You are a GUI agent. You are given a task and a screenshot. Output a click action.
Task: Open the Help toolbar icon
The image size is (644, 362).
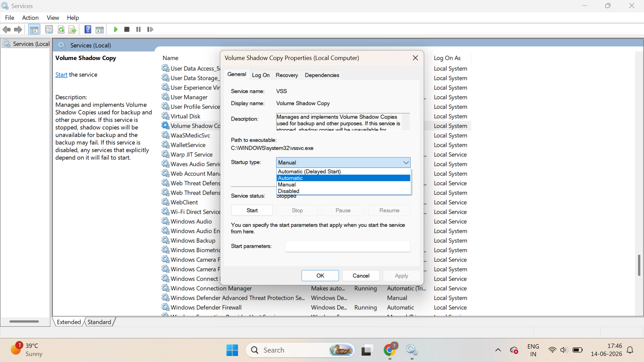click(x=88, y=29)
